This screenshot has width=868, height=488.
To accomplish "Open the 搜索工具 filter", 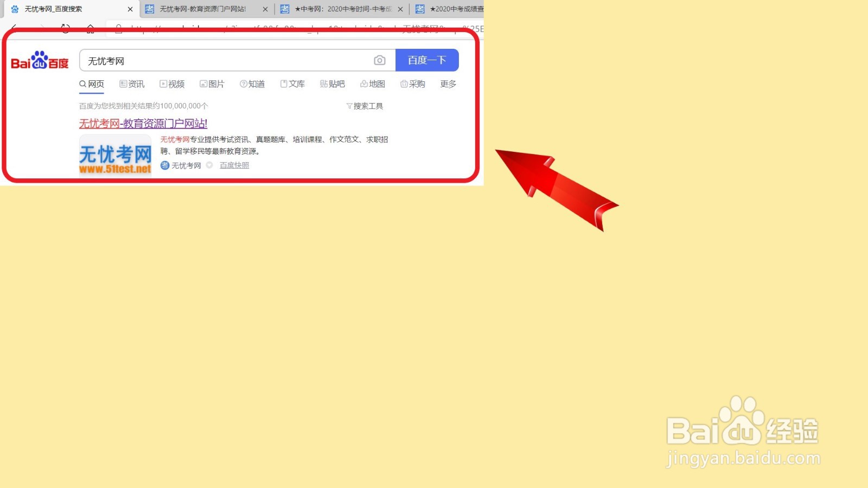I will click(x=365, y=106).
